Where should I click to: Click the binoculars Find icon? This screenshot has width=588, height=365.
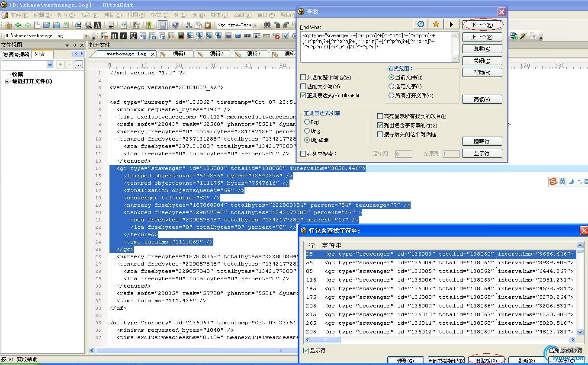pos(267,25)
